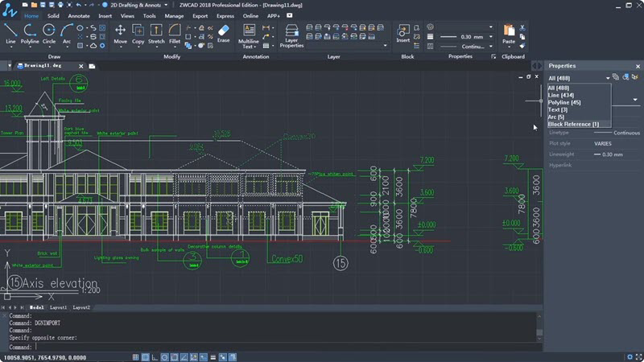Toggle Ortho mode in status bar
This screenshot has height=362, width=644.
(x=155, y=357)
